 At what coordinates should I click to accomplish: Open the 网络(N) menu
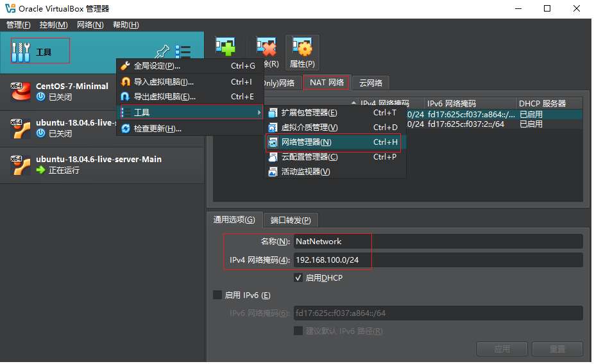coord(90,25)
